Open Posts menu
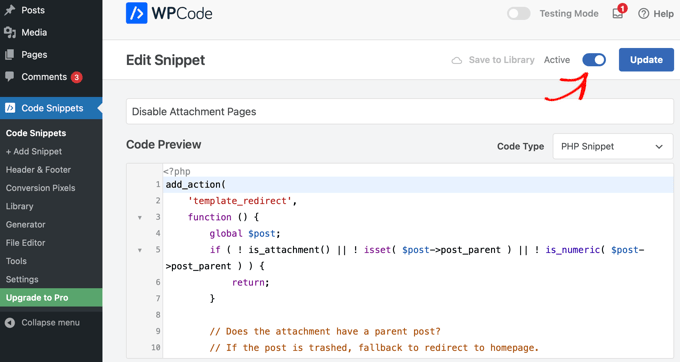680x362 pixels. [33, 10]
